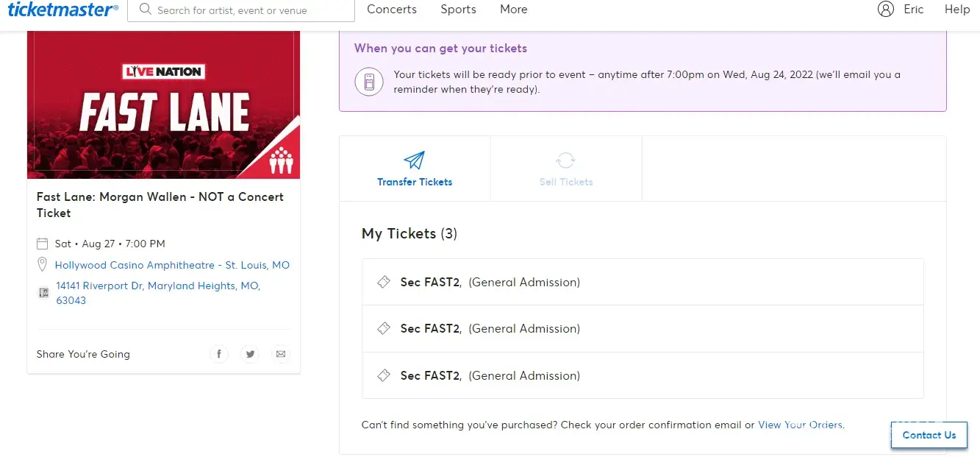Click the mobile ticket phone icon
The image size is (980, 457).
tap(369, 81)
